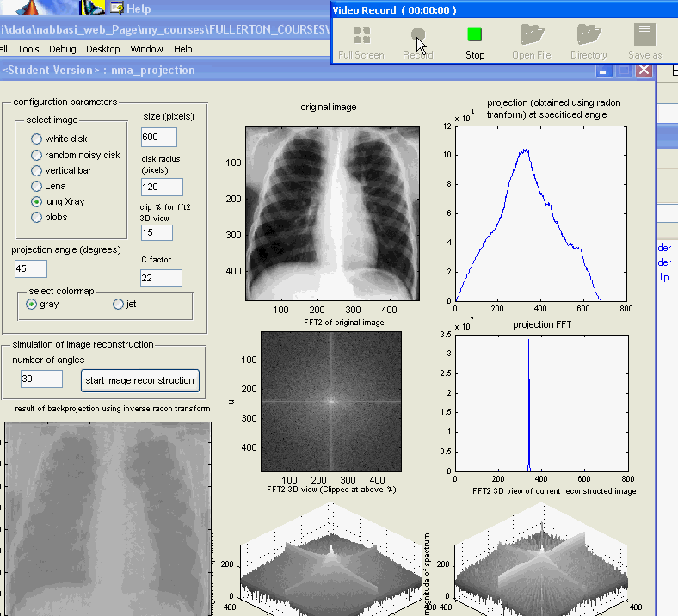678x616 pixels.
Task: Click the projection angle input field
Action: [x=31, y=268]
